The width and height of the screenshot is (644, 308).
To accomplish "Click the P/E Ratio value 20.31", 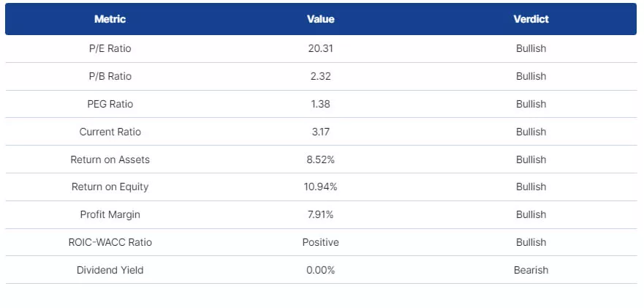I will click(320, 49).
